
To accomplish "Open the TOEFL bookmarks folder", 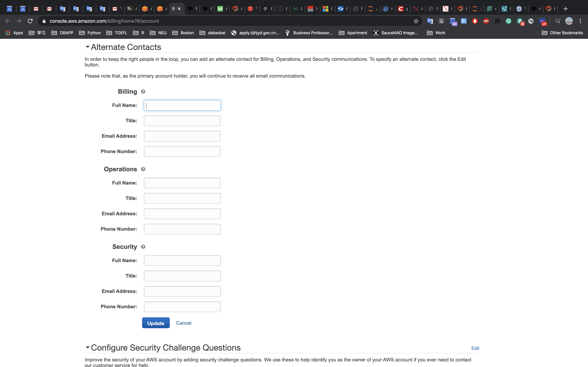I will coord(117,33).
